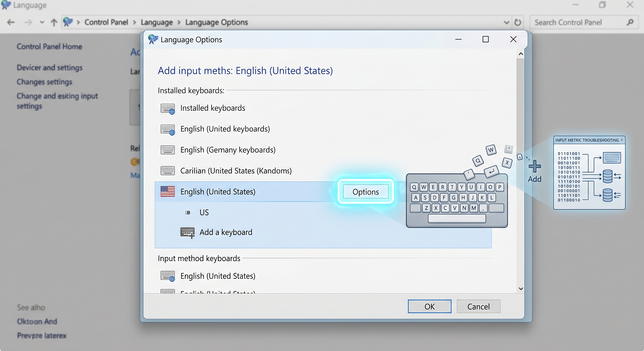Click the Control Panel icon in the address bar
This screenshot has height=351, width=644.
[x=67, y=22]
